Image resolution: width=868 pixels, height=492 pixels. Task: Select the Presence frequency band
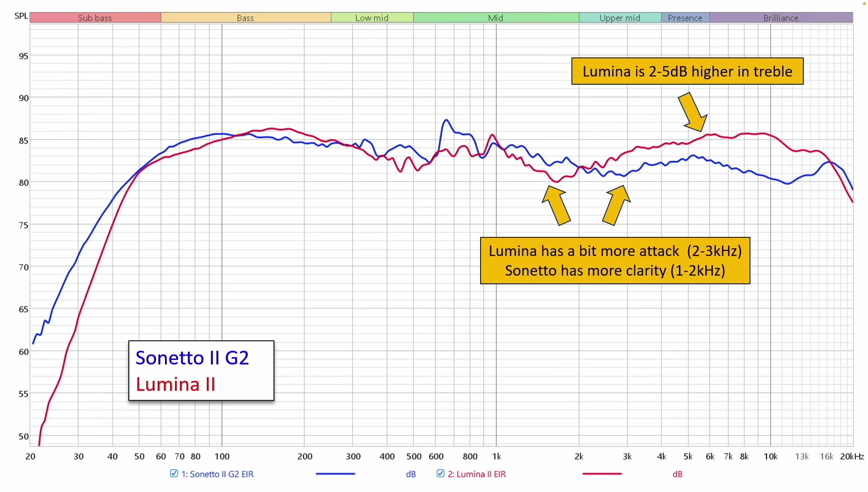click(685, 18)
